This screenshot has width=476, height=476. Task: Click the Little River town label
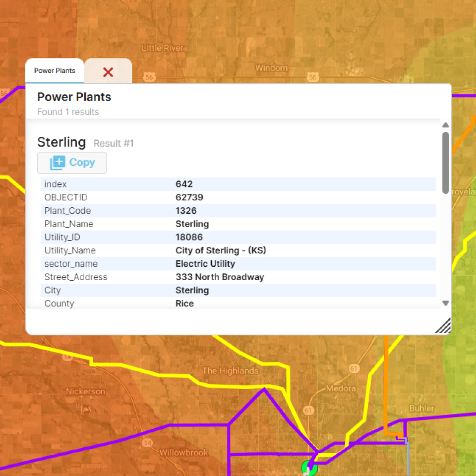[162, 48]
